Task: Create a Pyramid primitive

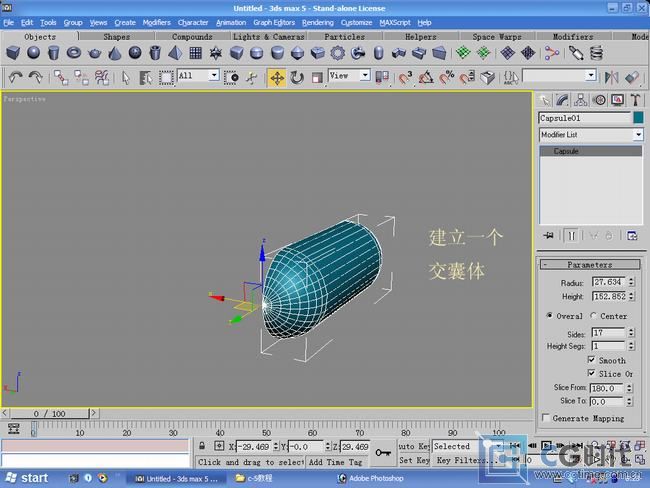Action: pos(175,53)
